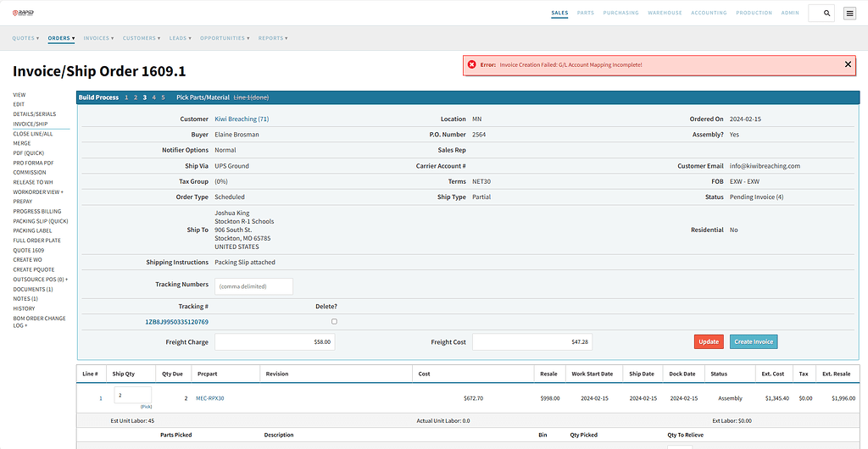Open Close Line/All in the sidebar

[x=33, y=134]
